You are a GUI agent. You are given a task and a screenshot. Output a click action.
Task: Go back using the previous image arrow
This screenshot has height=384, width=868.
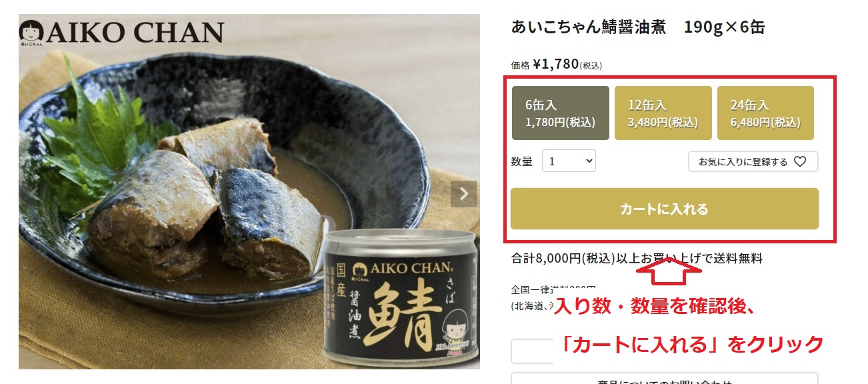tap(35, 194)
